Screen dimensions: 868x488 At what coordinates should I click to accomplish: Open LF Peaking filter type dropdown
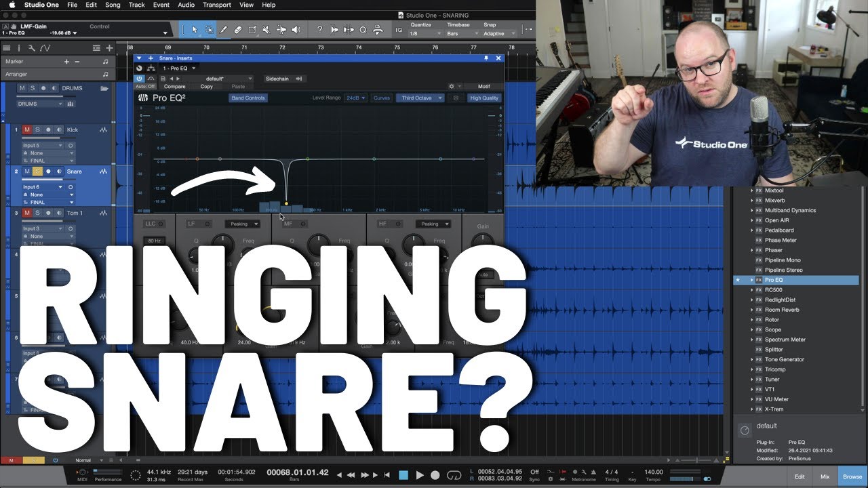coord(243,224)
